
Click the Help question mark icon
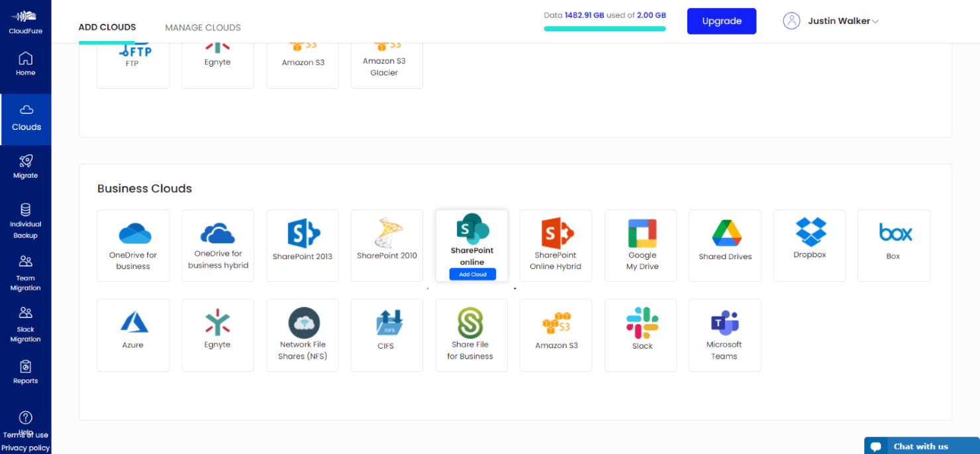click(x=25, y=418)
